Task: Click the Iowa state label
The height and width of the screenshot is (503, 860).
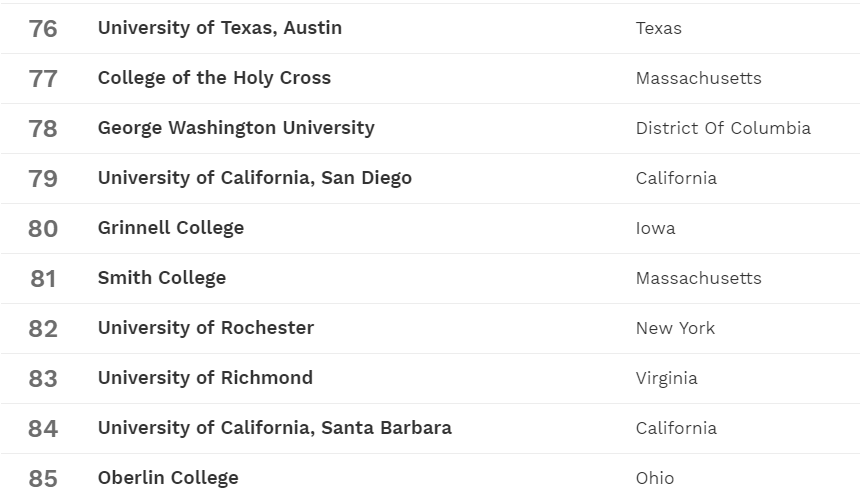Action: point(655,229)
